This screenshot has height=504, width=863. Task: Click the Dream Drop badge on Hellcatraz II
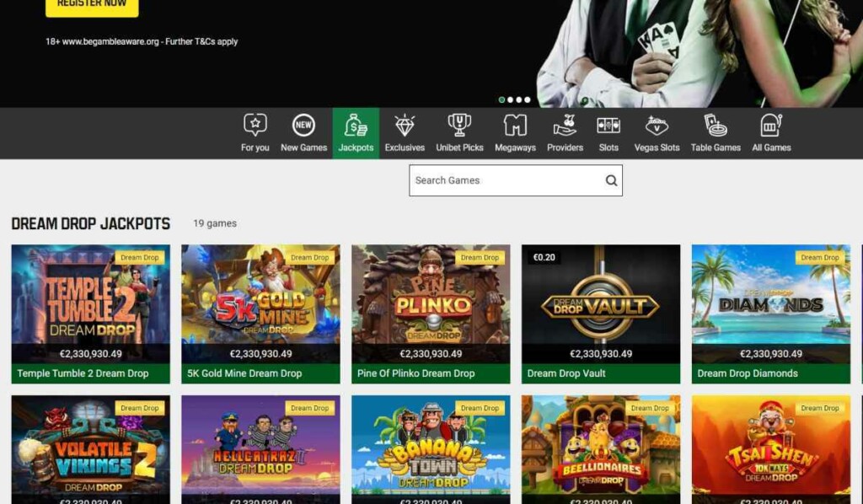pos(309,408)
